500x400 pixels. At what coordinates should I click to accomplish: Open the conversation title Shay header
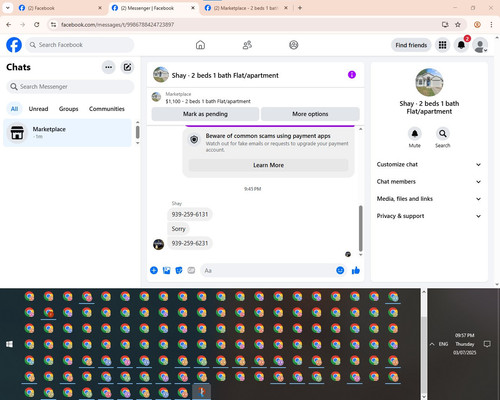(x=225, y=75)
